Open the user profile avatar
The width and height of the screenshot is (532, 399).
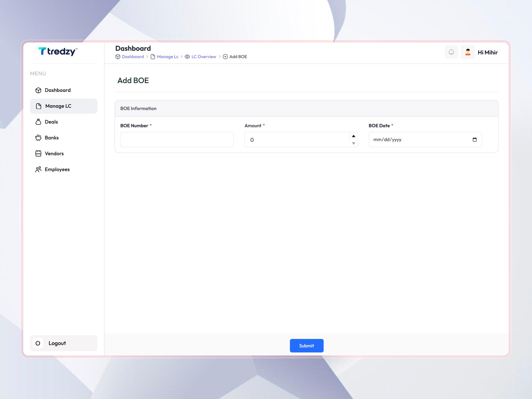point(468,52)
